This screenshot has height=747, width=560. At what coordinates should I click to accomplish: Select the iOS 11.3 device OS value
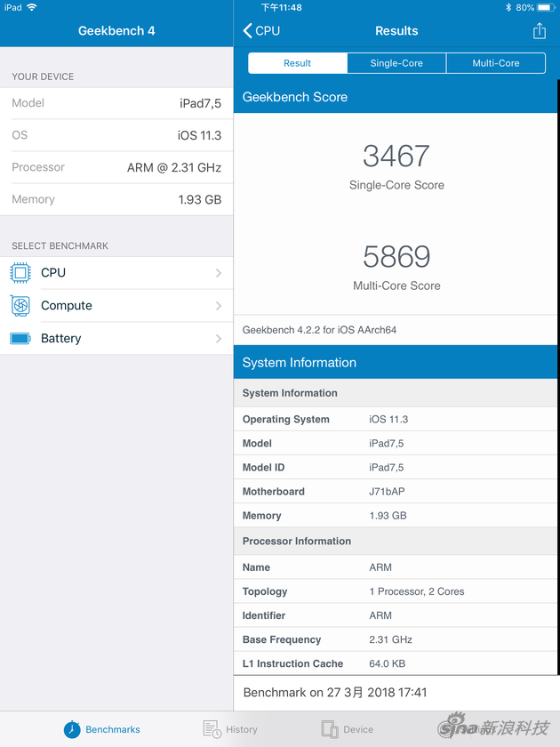[199, 136]
